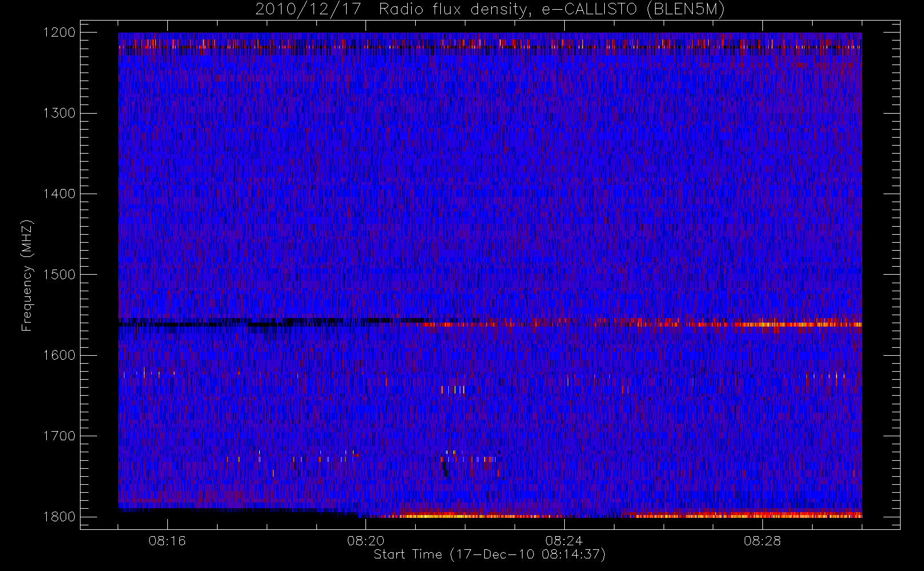
Task: Select the 1800 frequency tick label
Action: click(59, 517)
